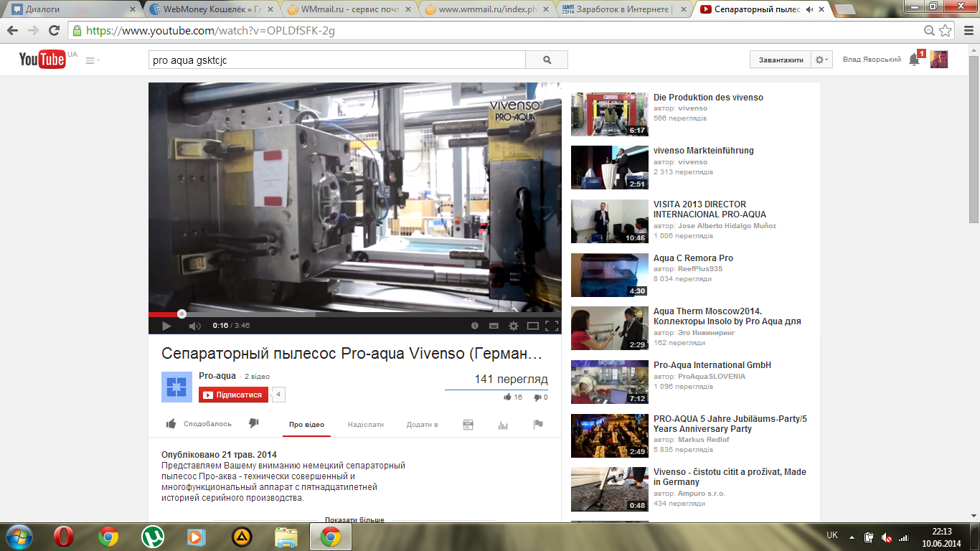Open the YouTube guide menu icon
The image size is (980, 551).
point(93,60)
